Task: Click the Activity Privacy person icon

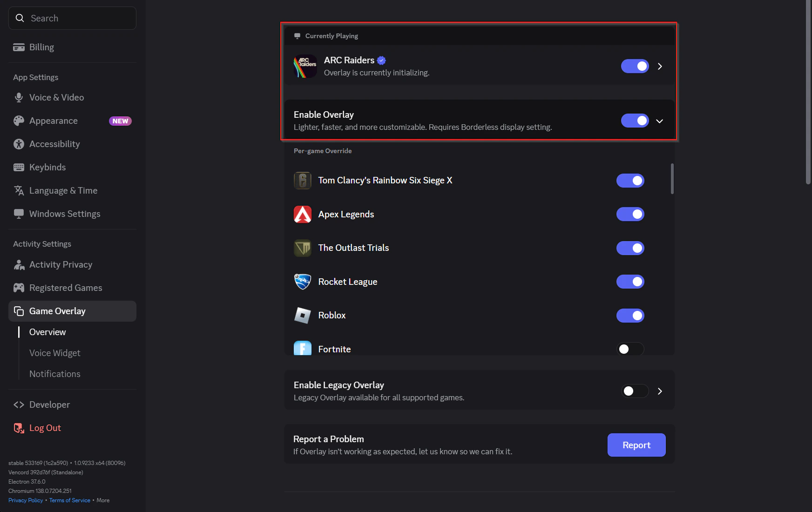Action: click(x=19, y=264)
